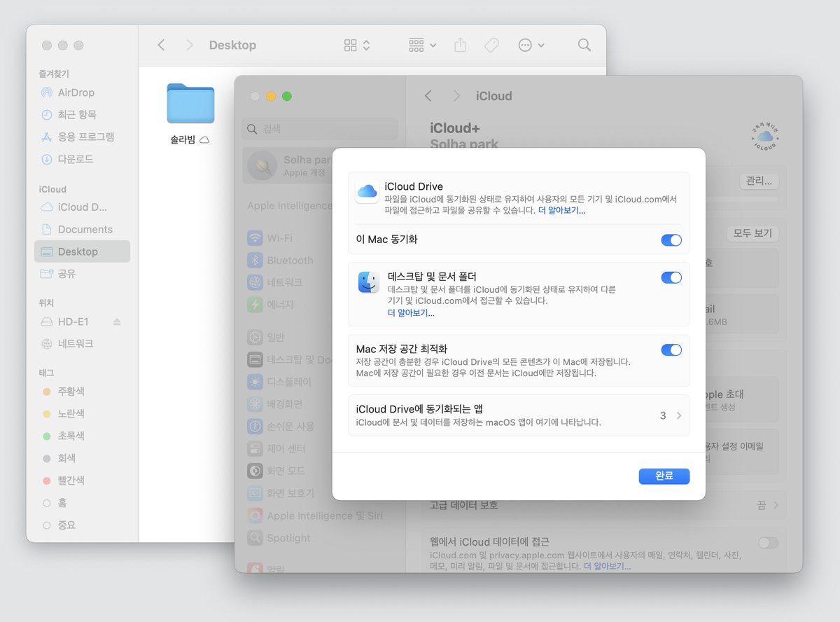Open Spotlight settings icon
Image resolution: width=840 pixels, height=622 pixels.
click(x=255, y=538)
